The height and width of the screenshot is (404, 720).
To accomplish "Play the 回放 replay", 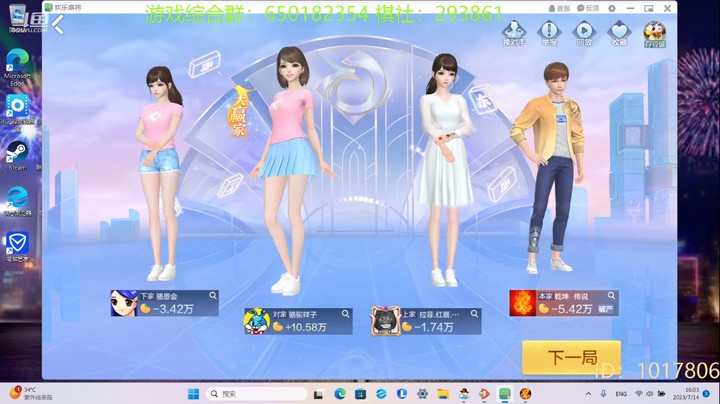I will tap(584, 33).
